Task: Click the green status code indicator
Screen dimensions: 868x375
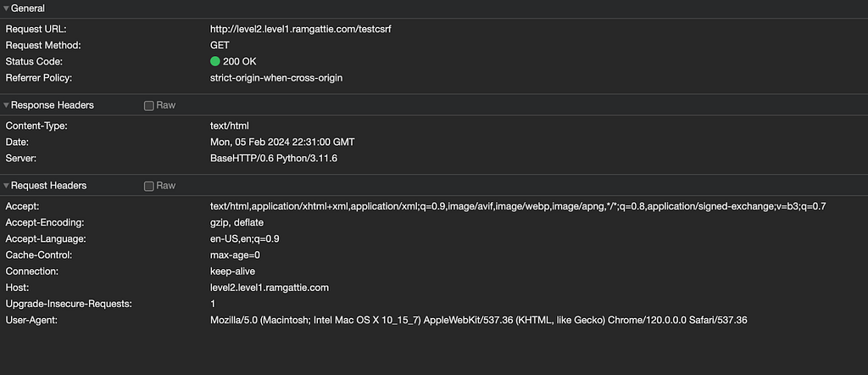Action: [215, 61]
